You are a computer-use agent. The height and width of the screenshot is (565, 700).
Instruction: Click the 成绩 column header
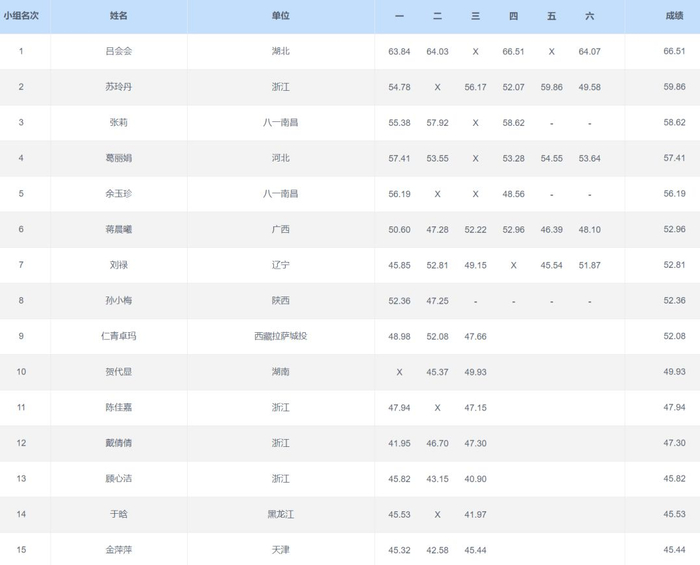pyautogui.click(x=674, y=16)
